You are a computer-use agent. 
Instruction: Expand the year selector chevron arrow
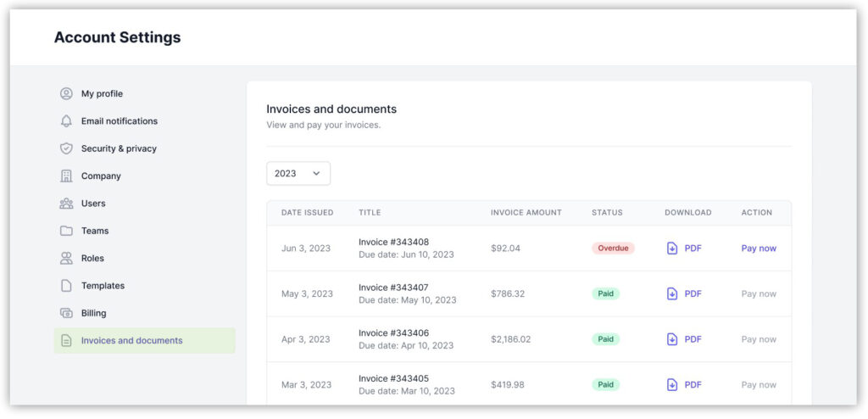coord(316,173)
